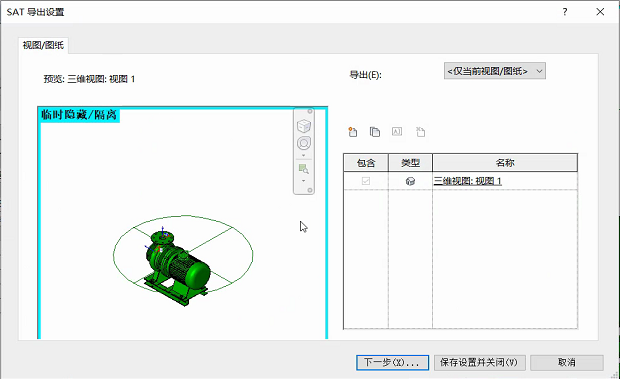Select the 三维视图: 视图 1 row name
Viewport: 620px width, 379px height.
[468, 181]
